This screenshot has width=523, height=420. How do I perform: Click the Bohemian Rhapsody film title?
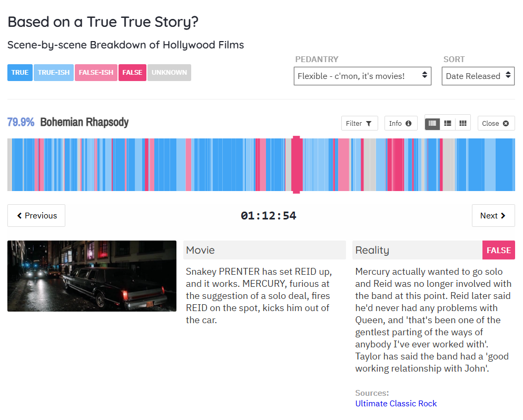click(84, 122)
